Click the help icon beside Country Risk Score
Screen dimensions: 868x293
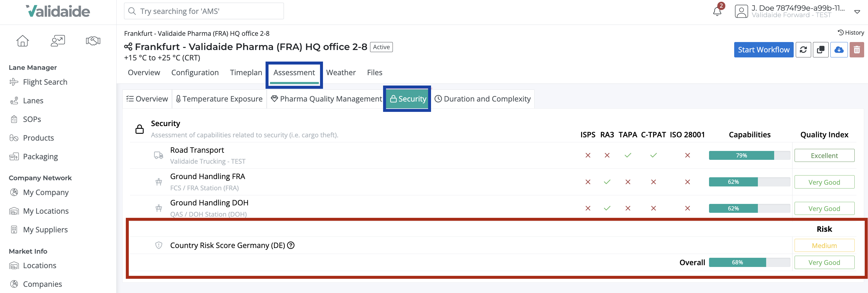click(291, 245)
